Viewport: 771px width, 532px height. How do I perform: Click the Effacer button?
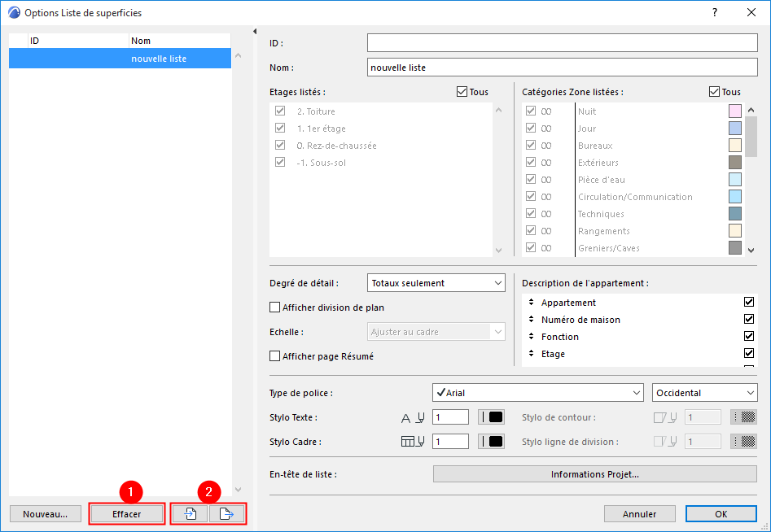[127, 514]
